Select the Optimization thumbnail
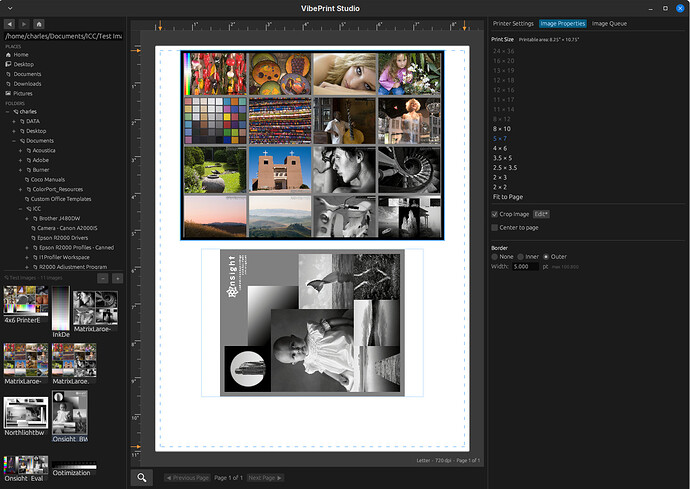The height and width of the screenshot is (489, 690). tap(74, 469)
